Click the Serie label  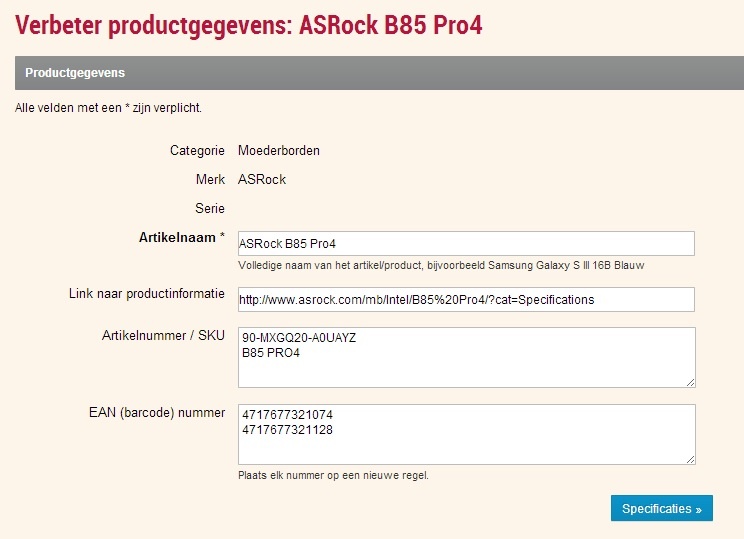click(210, 209)
